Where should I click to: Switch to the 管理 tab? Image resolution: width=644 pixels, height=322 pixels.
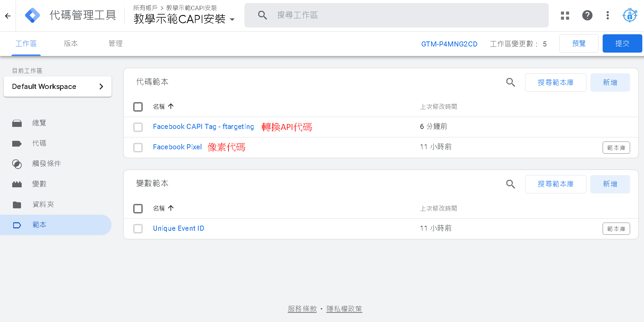coord(116,43)
